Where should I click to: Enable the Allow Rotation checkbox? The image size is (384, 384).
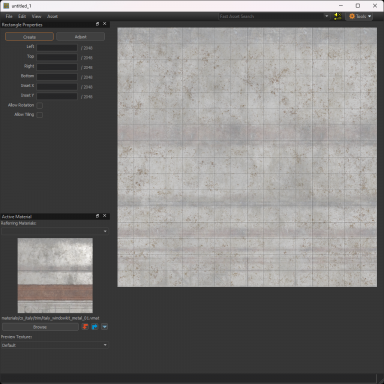point(40,105)
